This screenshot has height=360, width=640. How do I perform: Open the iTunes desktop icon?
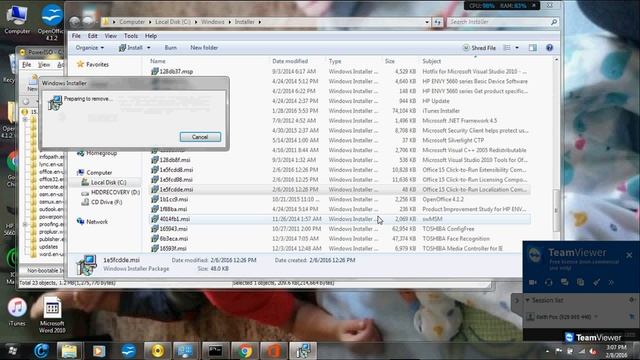click(x=17, y=312)
